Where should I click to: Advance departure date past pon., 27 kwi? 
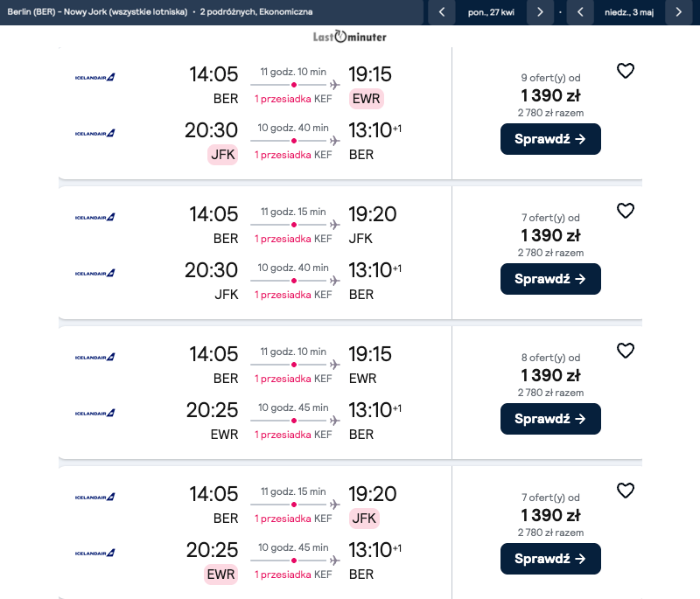point(540,12)
